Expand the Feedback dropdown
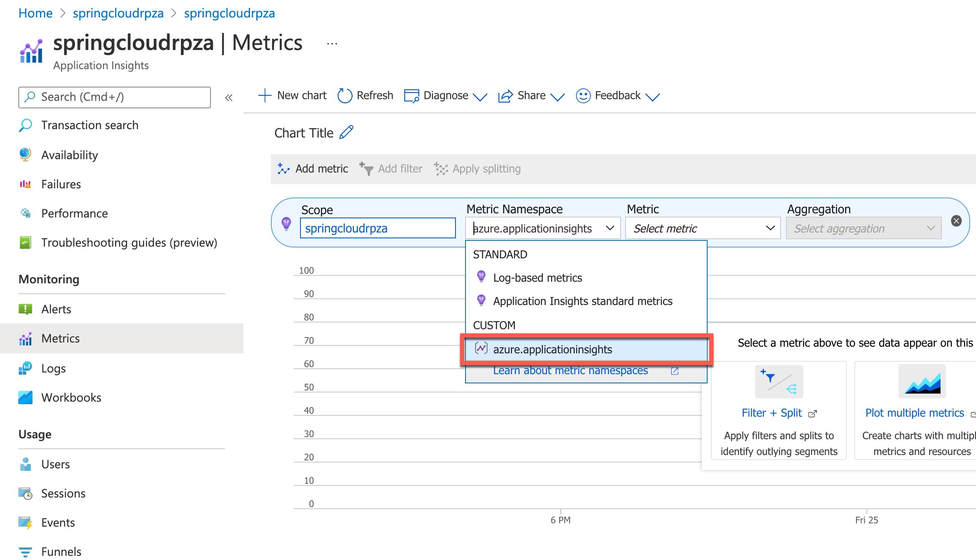 click(x=652, y=97)
